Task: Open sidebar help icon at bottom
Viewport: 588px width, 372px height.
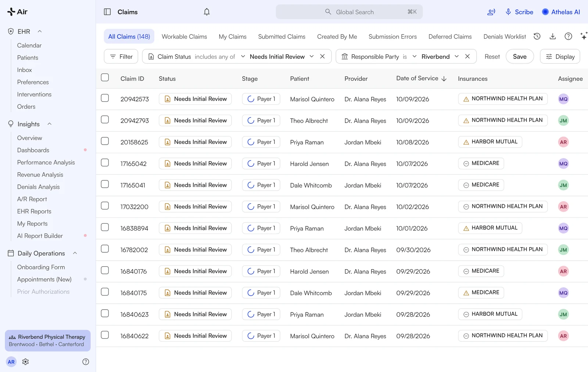Action: (86, 362)
